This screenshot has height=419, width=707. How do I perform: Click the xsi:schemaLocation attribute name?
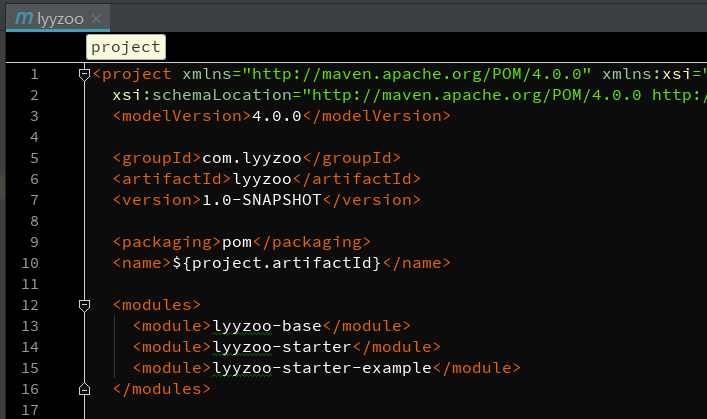(x=202, y=95)
